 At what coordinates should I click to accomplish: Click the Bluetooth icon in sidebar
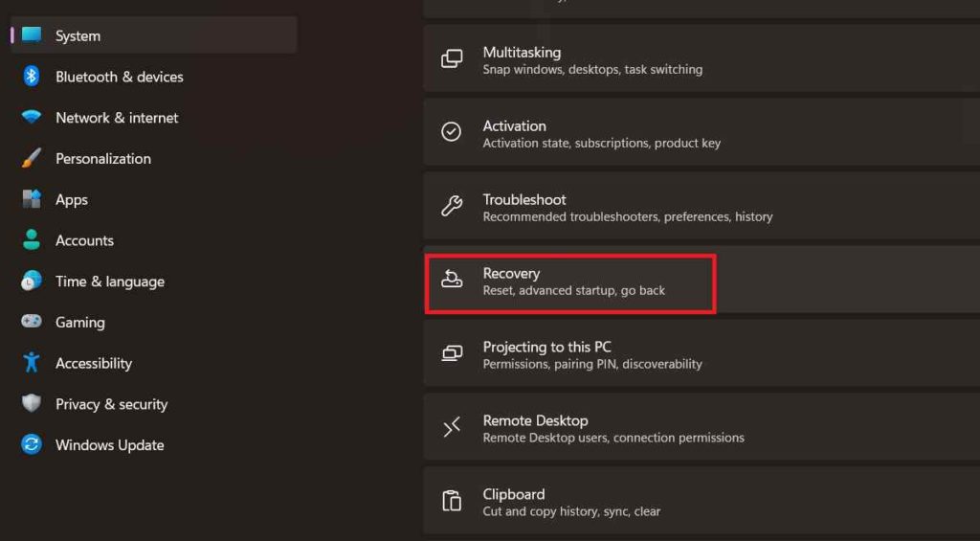[32, 77]
